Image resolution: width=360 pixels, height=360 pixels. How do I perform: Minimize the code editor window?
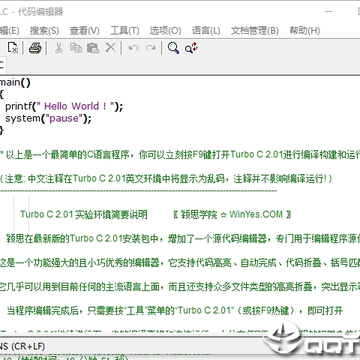329,12
